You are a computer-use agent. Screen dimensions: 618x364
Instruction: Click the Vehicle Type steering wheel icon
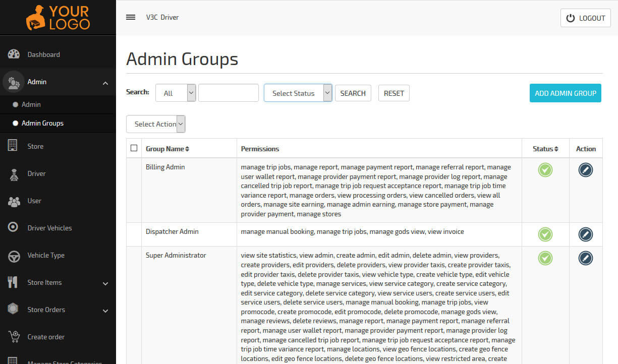pos(14,256)
